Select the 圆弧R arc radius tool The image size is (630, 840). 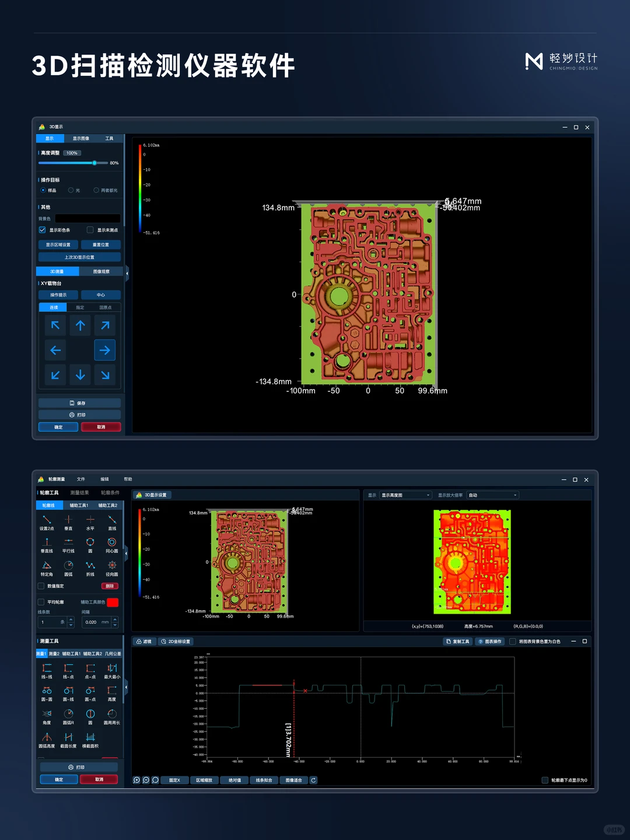coord(68,717)
